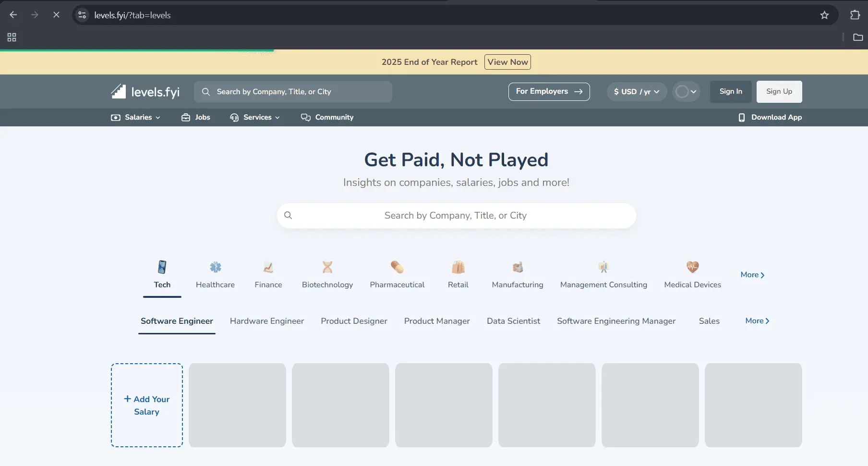Open the Finance industry category icon

pyautogui.click(x=268, y=267)
